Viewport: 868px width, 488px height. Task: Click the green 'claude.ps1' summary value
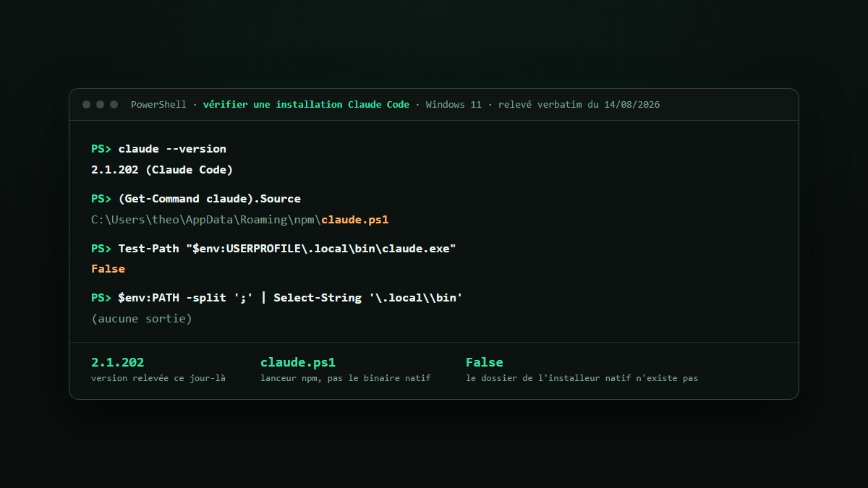click(x=298, y=362)
